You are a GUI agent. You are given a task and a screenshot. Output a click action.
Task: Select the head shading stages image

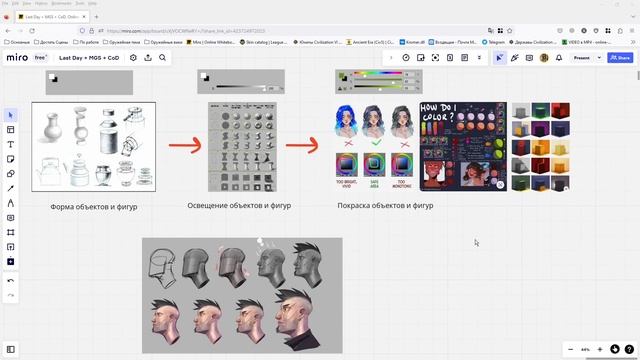click(242, 296)
